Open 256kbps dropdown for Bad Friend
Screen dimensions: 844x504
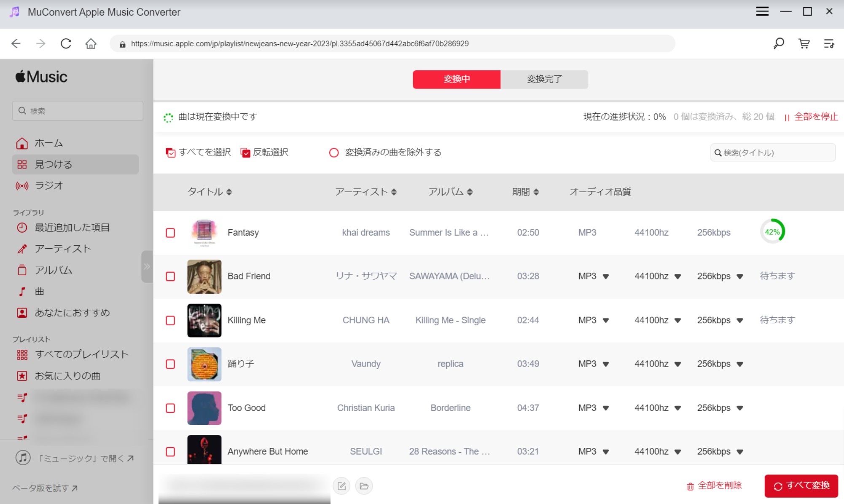[720, 276]
